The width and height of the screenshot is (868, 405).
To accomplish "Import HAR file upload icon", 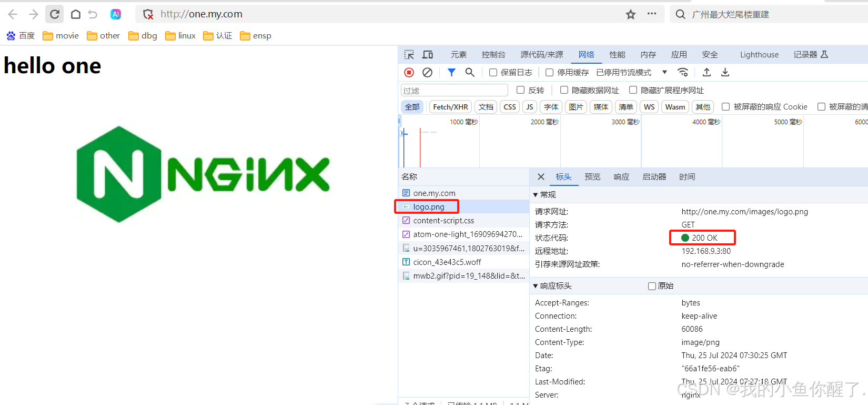I will coord(706,72).
